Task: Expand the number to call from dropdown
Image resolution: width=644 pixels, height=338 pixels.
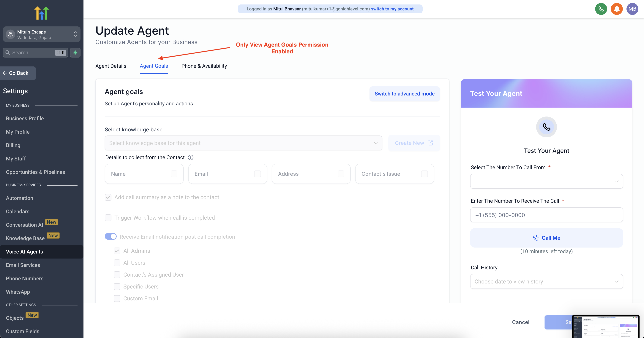Action: coord(546,181)
